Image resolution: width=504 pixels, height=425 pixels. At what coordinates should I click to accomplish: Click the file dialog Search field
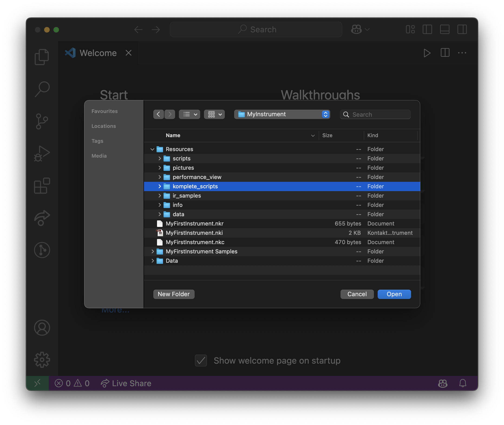tap(375, 114)
